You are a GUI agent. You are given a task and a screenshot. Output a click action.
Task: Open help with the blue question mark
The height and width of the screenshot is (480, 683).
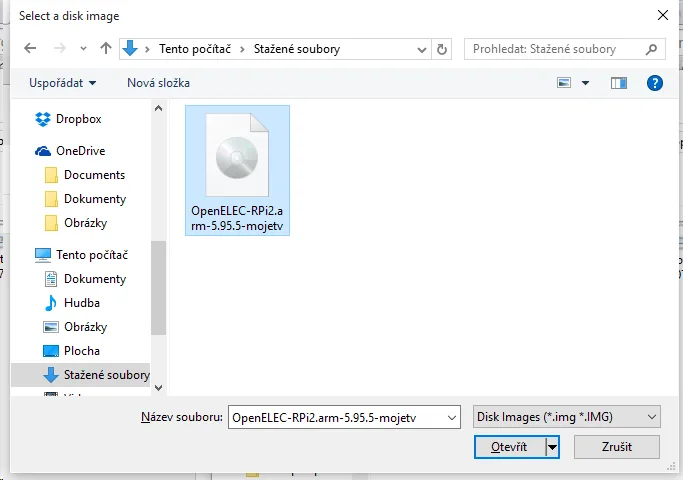point(655,83)
